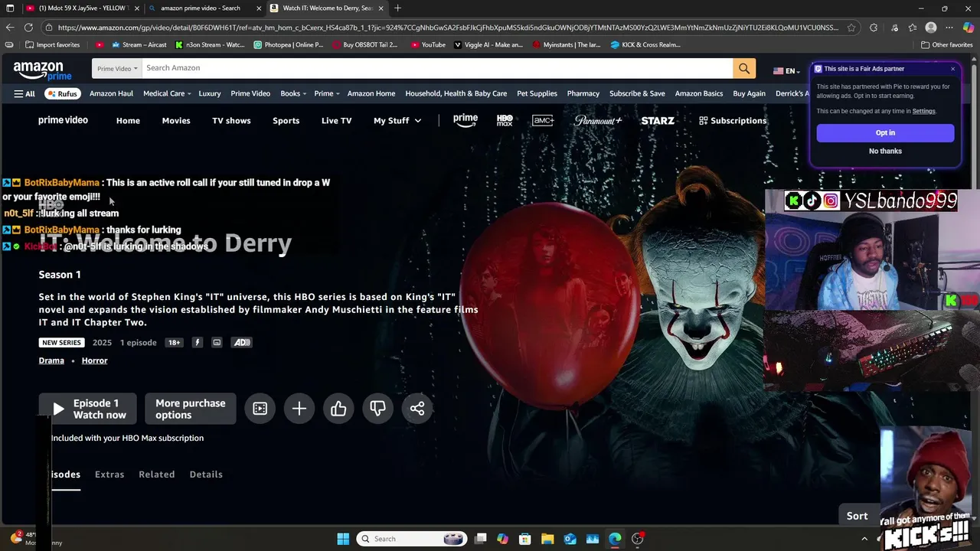Expand the Prime menu in Amazon nav
The image size is (980, 551).
point(327,93)
